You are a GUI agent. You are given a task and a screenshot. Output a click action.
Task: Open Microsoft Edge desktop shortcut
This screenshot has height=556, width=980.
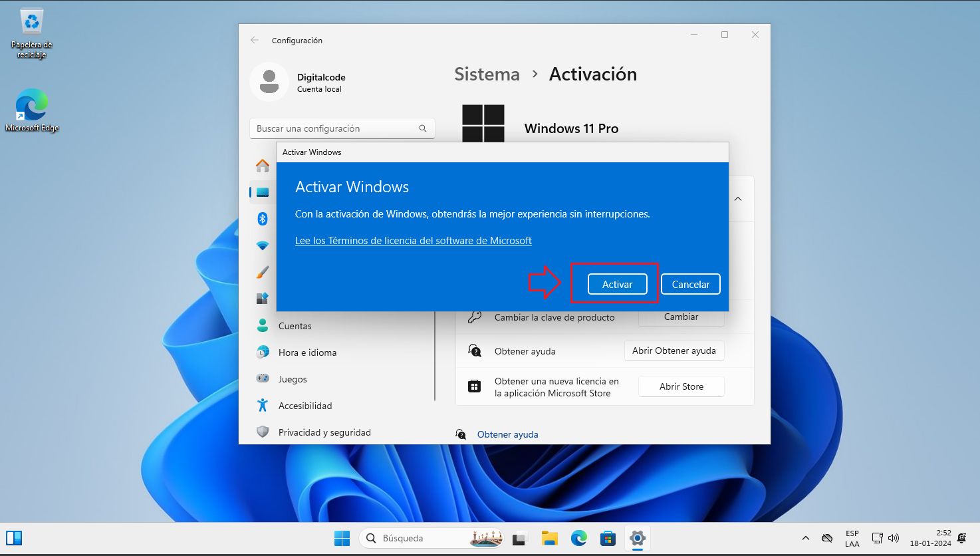tap(32, 110)
